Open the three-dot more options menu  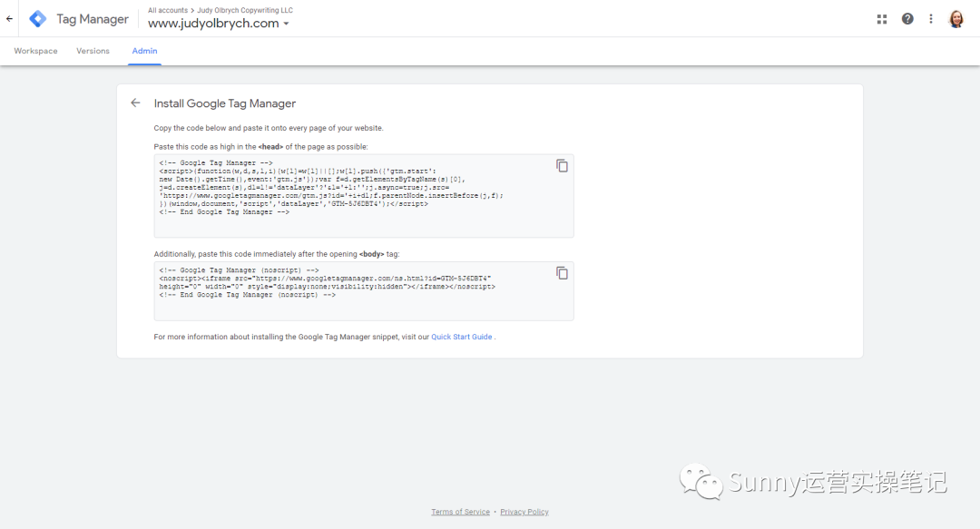click(x=931, y=19)
